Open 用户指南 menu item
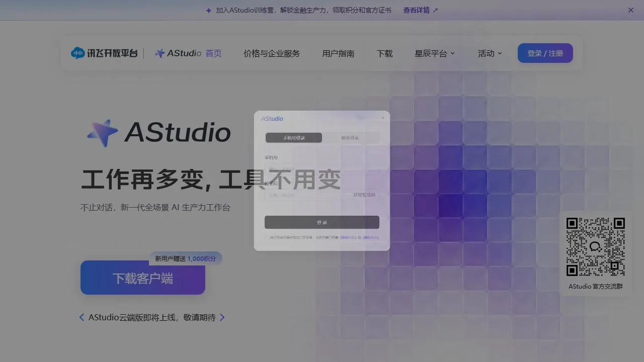The height and width of the screenshot is (362, 644). pos(338,53)
